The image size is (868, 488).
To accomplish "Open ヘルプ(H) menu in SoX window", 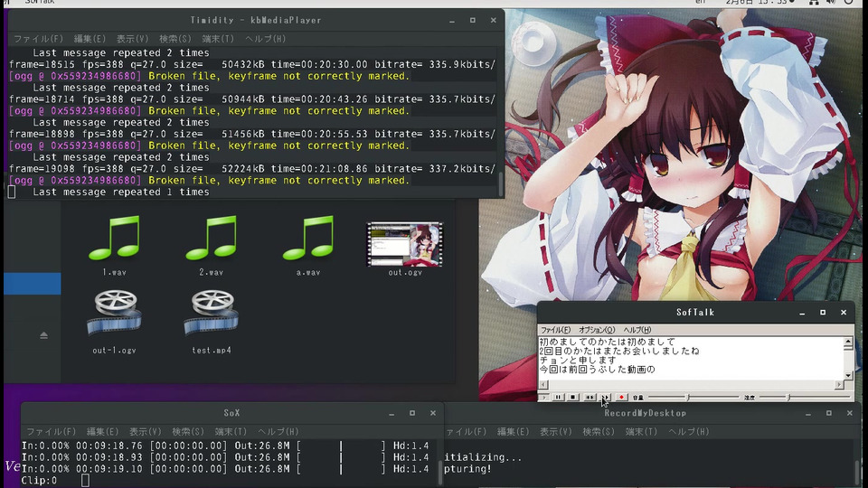I will 278,432.
